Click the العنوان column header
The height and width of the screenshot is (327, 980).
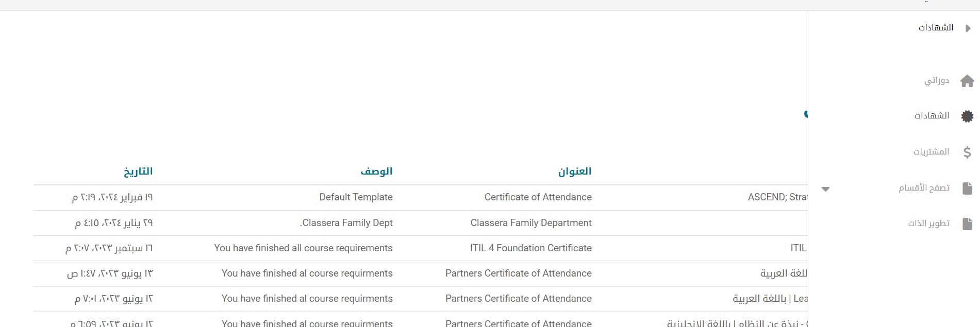click(x=574, y=171)
